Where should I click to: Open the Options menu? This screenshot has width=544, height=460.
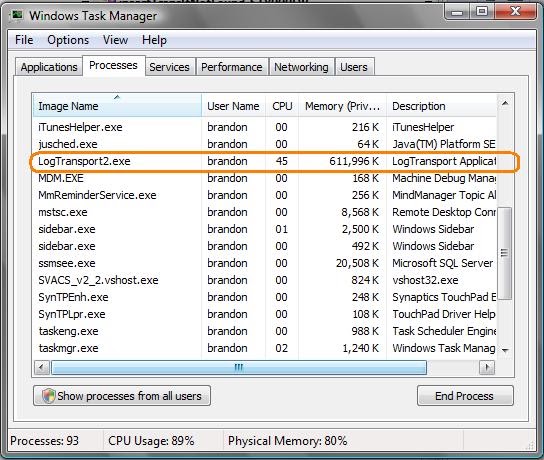point(68,40)
